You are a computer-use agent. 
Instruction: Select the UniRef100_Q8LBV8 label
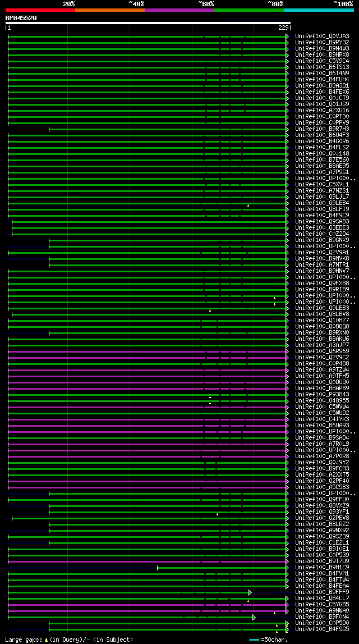(x=322, y=314)
